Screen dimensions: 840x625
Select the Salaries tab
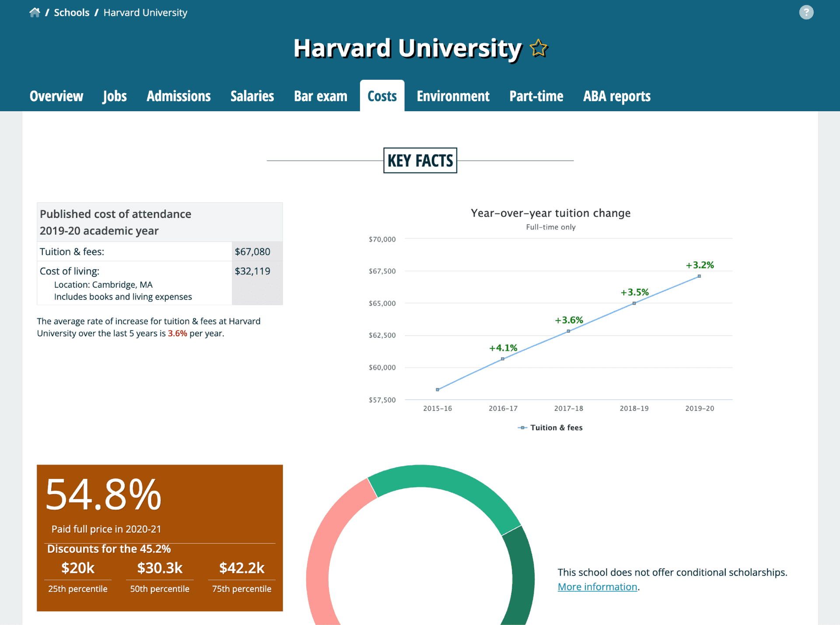tap(252, 96)
